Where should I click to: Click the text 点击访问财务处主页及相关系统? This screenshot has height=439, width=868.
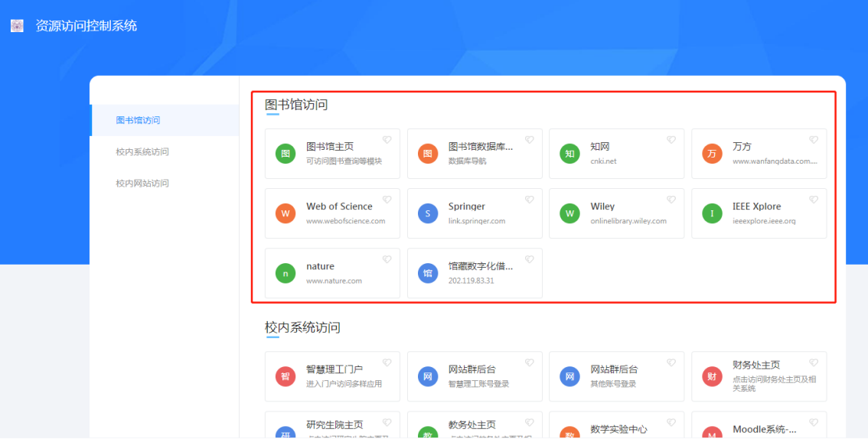pos(775,384)
